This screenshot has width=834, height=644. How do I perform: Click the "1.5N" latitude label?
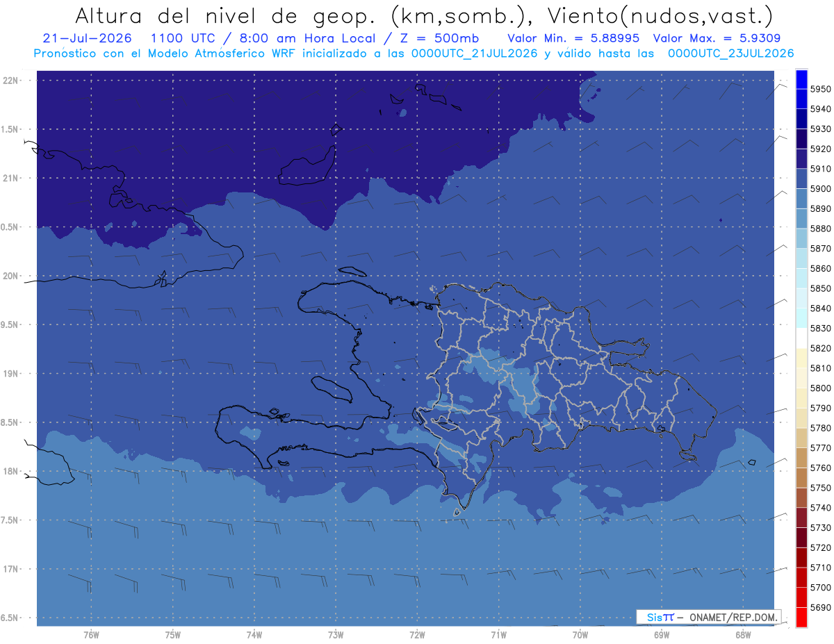(10, 129)
